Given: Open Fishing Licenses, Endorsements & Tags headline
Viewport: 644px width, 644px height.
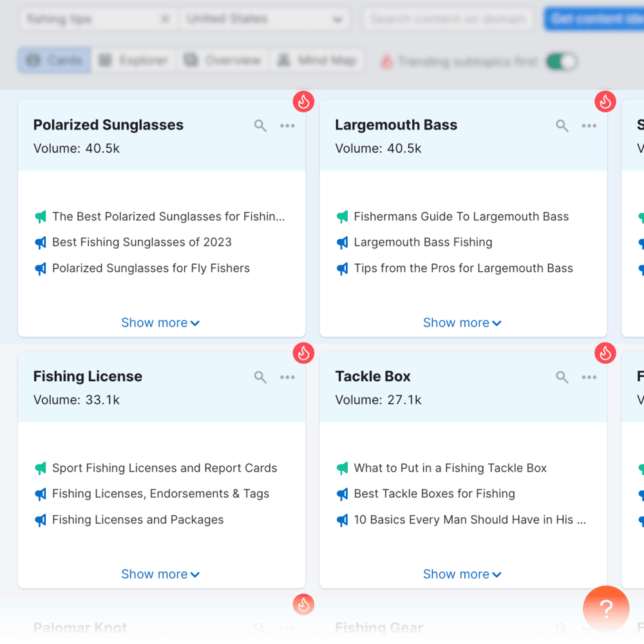Looking at the screenshot, I should click(x=160, y=494).
